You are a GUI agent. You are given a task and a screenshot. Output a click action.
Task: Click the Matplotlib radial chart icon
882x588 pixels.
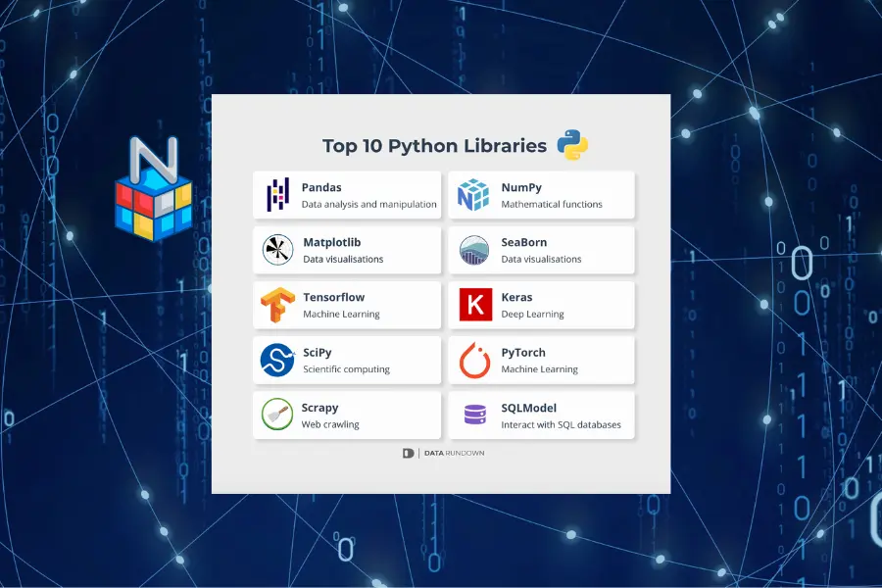coord(278,250)
